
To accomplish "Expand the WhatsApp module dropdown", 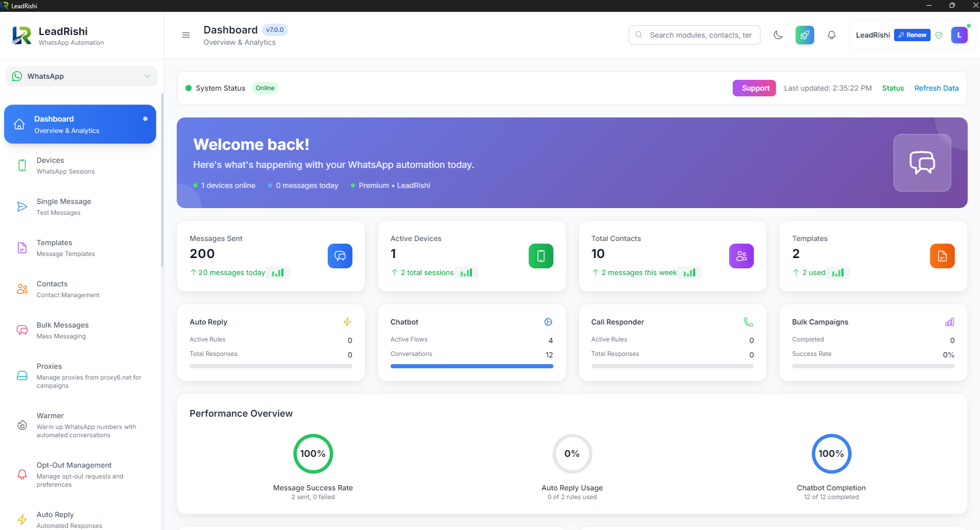I will [81, 76].
